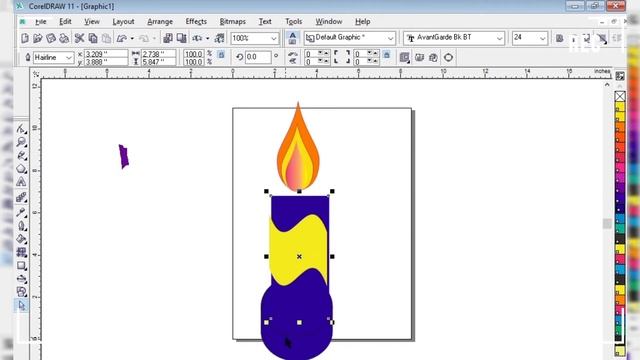640x360 pixels.
Task: Open the File menu
Action: (x=40, y=22)
